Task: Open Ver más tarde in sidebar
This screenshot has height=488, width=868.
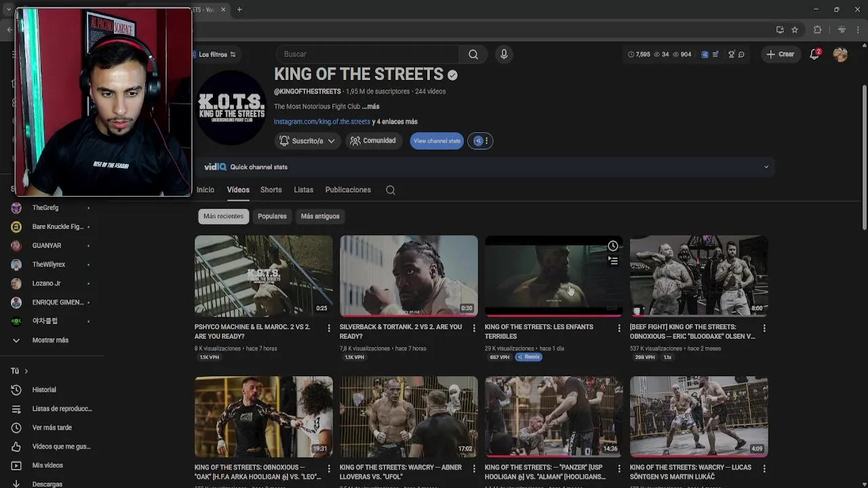Action: pos(52,428)
